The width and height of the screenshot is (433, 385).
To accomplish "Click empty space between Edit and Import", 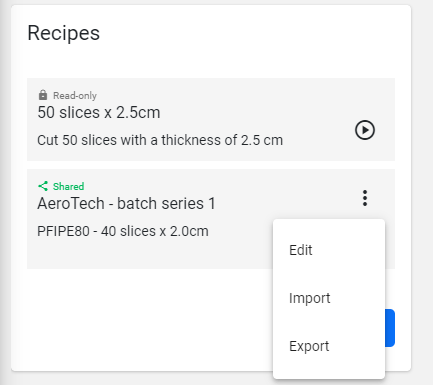I will [x=329, y=274].
